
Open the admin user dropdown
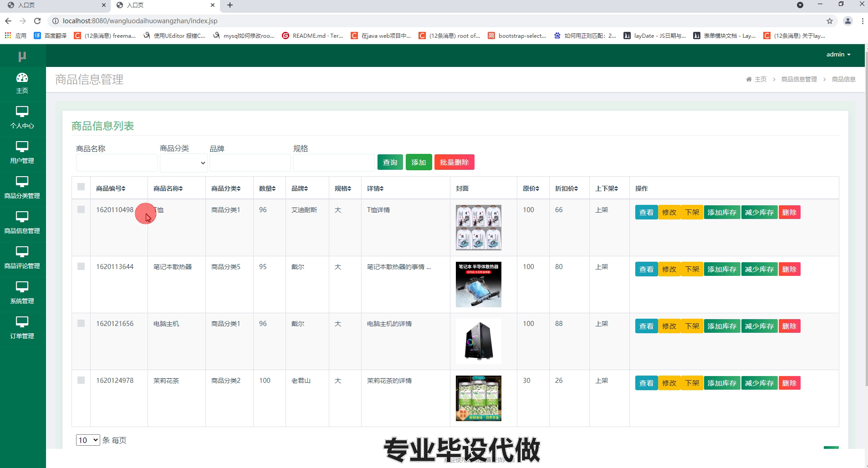coord(838,54)
